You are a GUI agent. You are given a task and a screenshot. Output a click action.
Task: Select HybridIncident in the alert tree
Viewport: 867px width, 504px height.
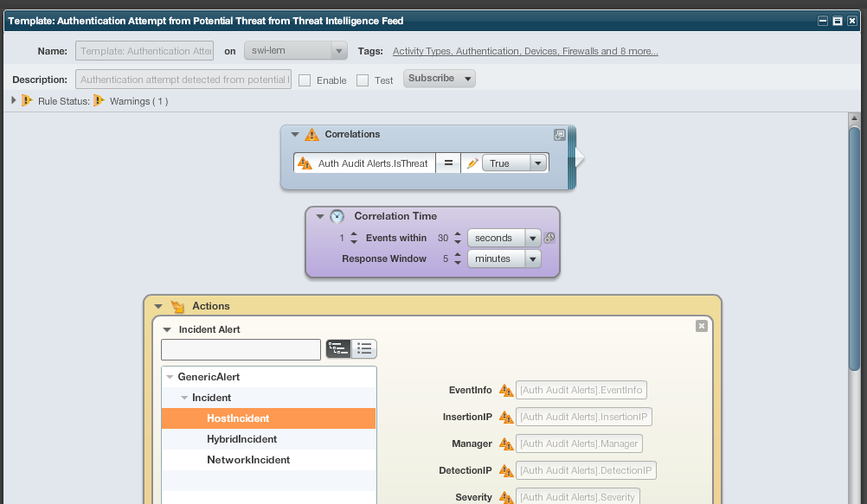point(269,439)
